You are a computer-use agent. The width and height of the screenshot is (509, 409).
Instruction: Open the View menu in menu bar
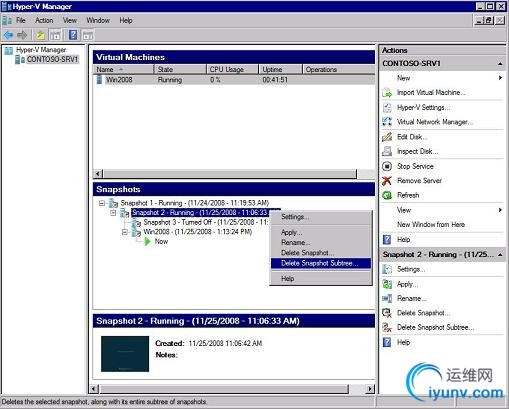[x=70, y=20]
